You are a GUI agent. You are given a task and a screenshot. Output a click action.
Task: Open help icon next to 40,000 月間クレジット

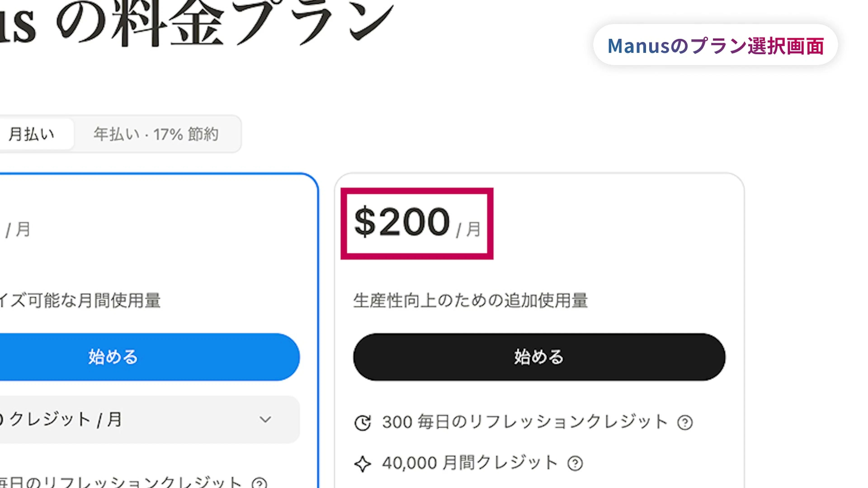coord(575,463)
